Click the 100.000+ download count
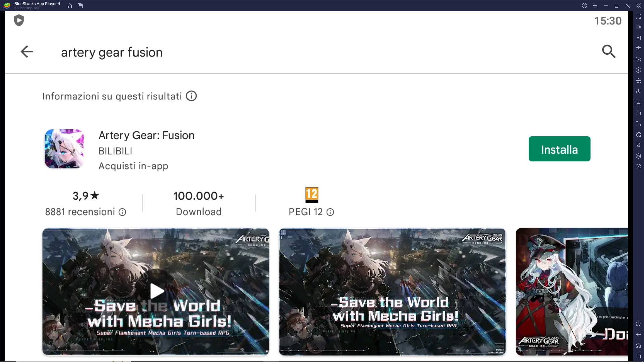 tap(199, 196)
